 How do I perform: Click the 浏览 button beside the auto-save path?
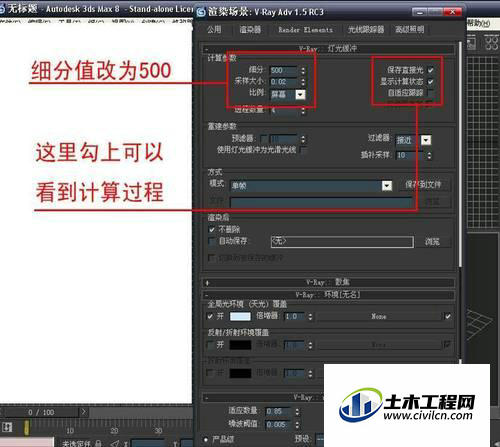click(x=432, y=242)
